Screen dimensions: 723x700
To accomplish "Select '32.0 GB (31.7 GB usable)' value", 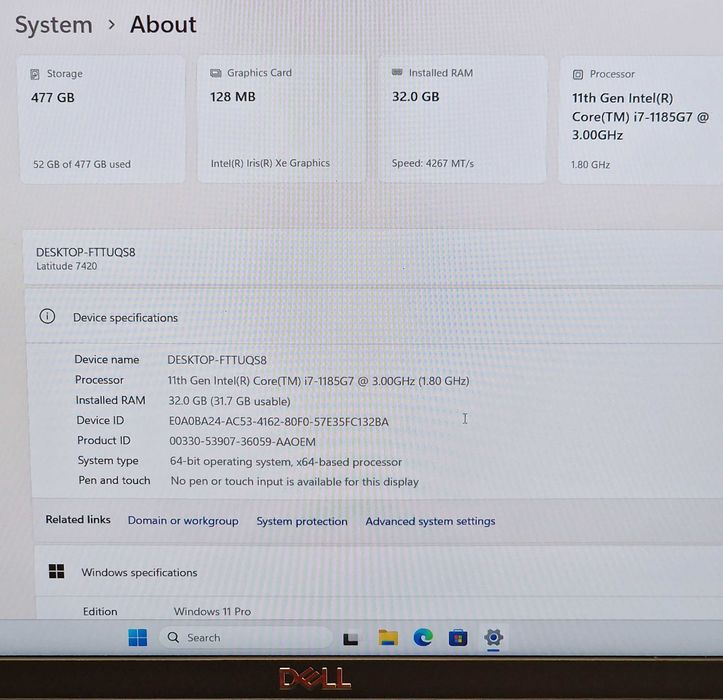I will pos(229,401).
